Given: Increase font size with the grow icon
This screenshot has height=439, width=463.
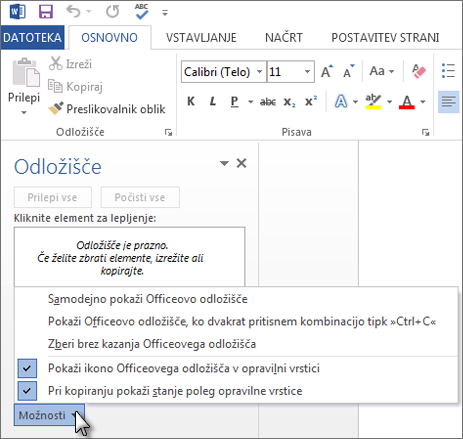Looking at the screenshot, I should [x=327, y=71].
